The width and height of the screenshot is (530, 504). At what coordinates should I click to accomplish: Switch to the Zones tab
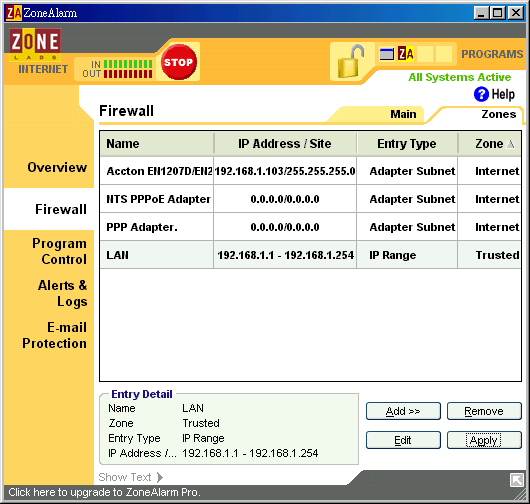(498, 114)
